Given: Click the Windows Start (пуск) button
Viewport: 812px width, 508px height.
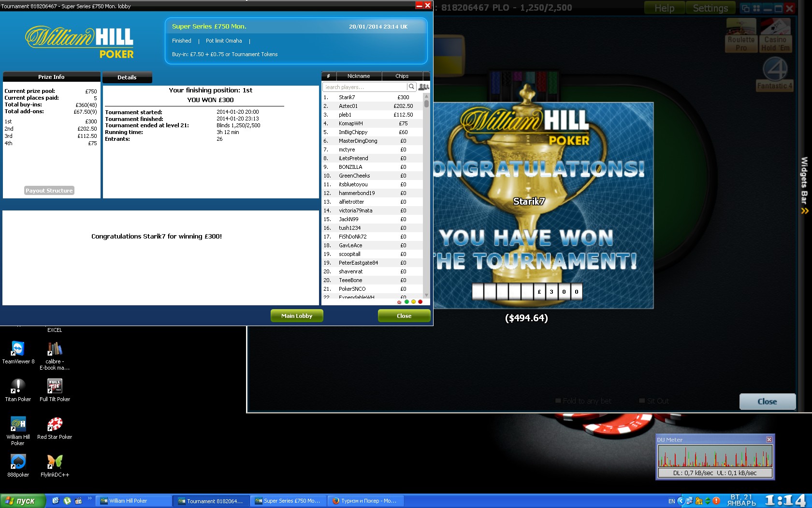Looking at the screenshot, I should [x=22, y=501].
